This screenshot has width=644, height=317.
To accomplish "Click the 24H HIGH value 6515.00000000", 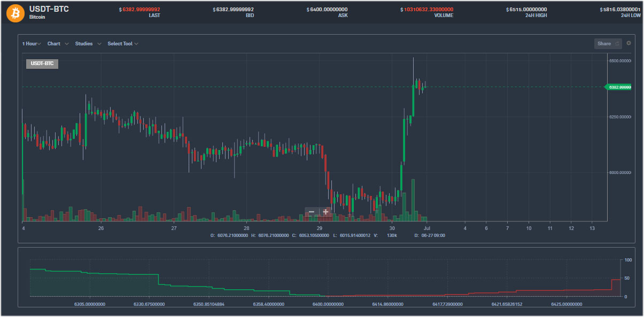I will pyautogui.click(x=526, y=10).
